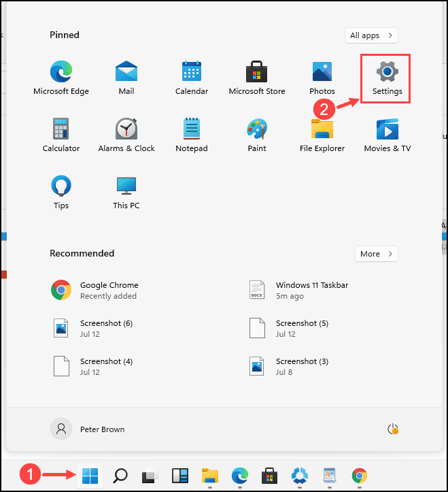Launch the Mail app

126,78
